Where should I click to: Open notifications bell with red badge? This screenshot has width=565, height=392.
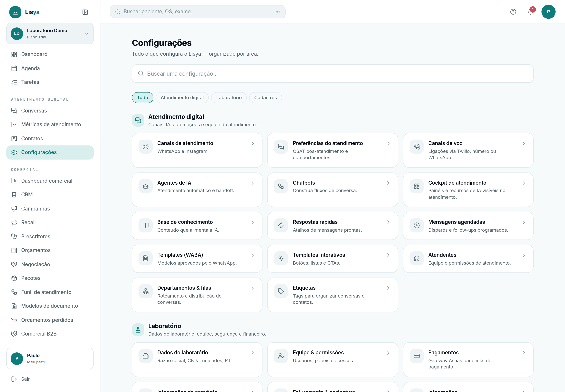[x=530, y=12]
